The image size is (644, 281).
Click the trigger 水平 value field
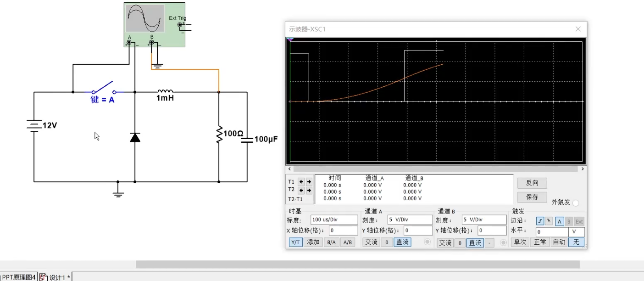click(552, 232)
